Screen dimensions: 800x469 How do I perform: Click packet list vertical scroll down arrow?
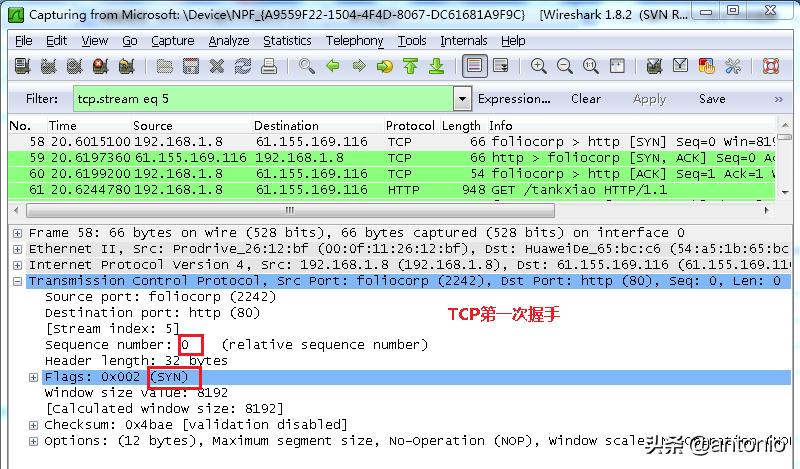click(x=785, y=192)
